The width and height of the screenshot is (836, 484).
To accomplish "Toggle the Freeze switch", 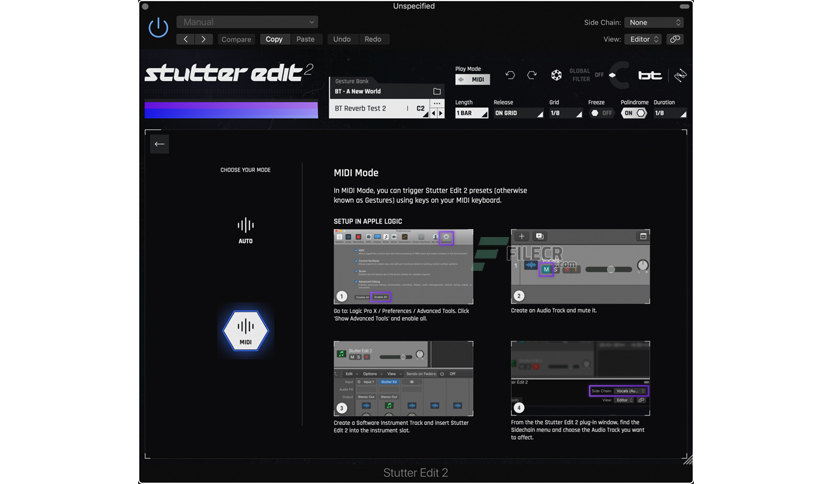I will [x=601, y=113].
